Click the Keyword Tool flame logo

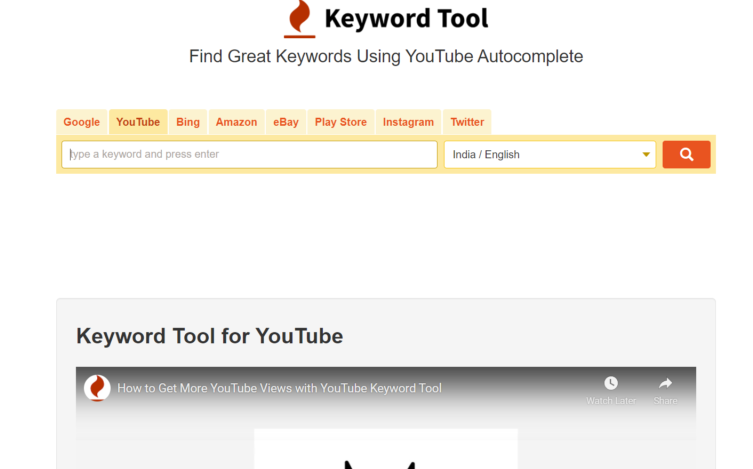[299, 18]
